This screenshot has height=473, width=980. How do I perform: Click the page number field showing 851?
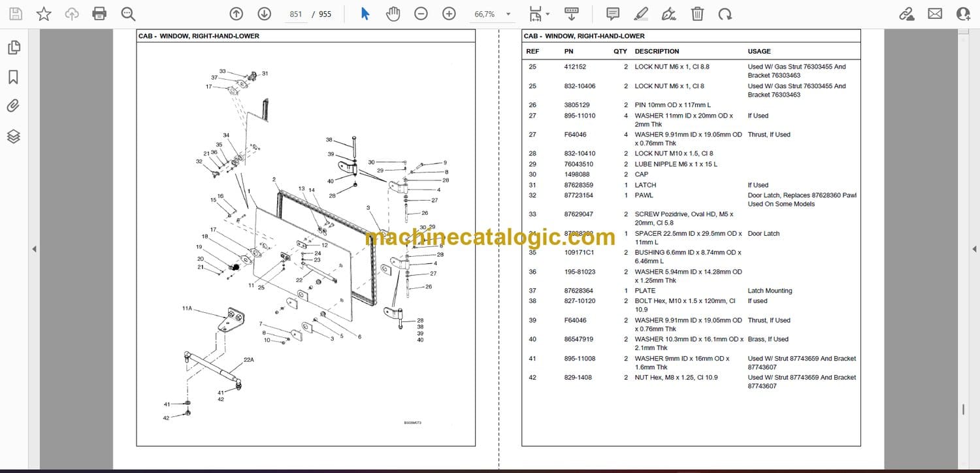296,14
